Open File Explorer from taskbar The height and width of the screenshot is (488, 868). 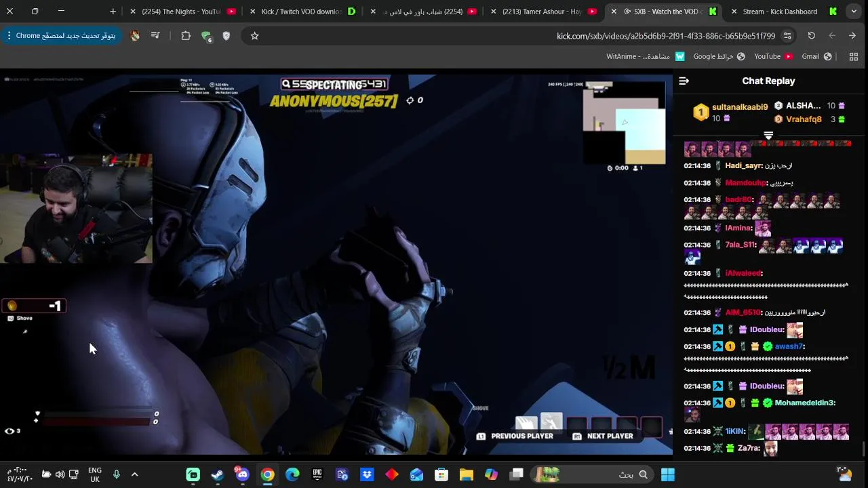point(466,474)
